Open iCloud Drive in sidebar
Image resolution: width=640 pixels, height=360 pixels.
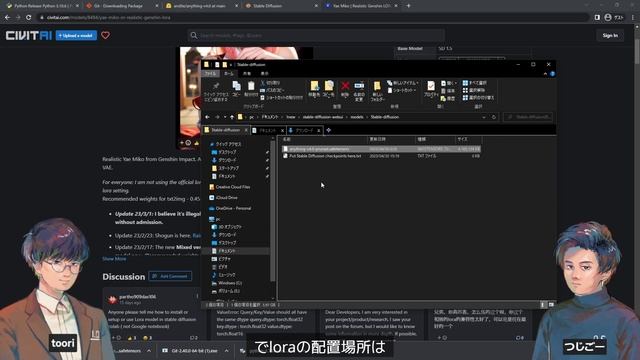(x=223, y=198)
